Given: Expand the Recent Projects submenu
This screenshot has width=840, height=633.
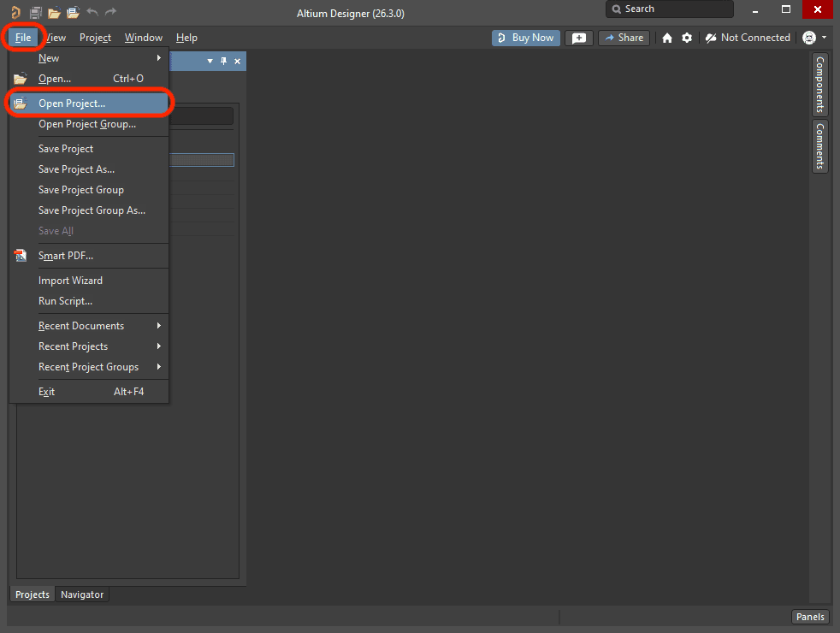Looking at the screenshot, I should click(71, 346).
